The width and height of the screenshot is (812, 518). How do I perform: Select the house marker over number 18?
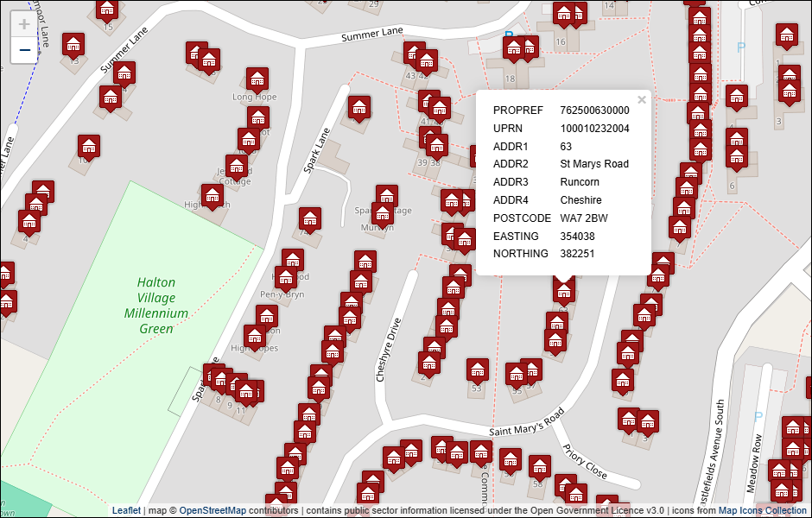pos(514,50)
